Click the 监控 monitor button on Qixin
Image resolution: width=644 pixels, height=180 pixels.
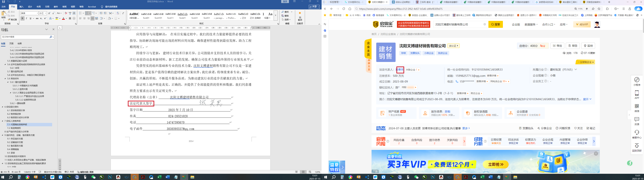pyautogui.click(x=588, y=46)
